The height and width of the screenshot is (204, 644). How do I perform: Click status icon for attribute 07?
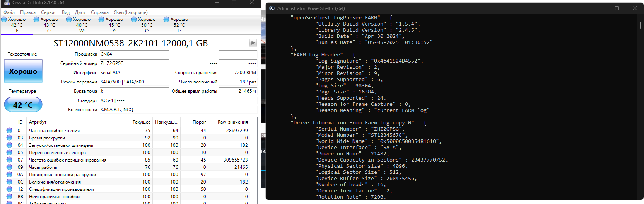click(x=9, y=160)
